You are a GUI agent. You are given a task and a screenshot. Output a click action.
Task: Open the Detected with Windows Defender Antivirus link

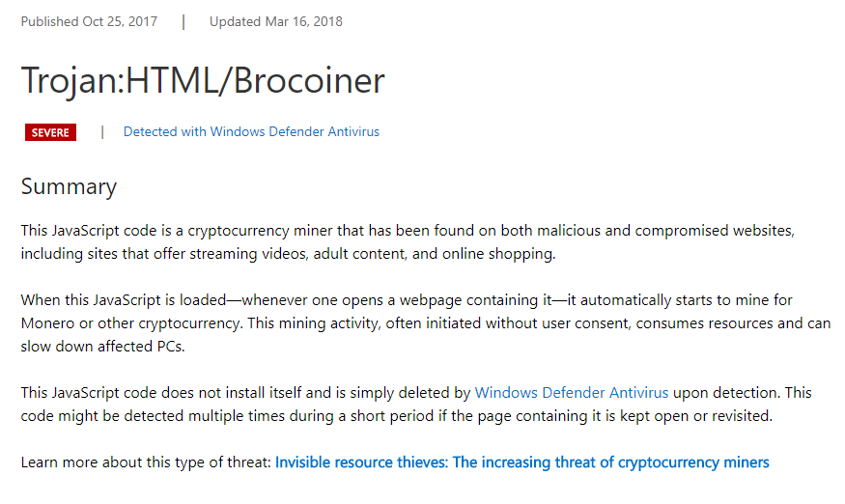251,131
